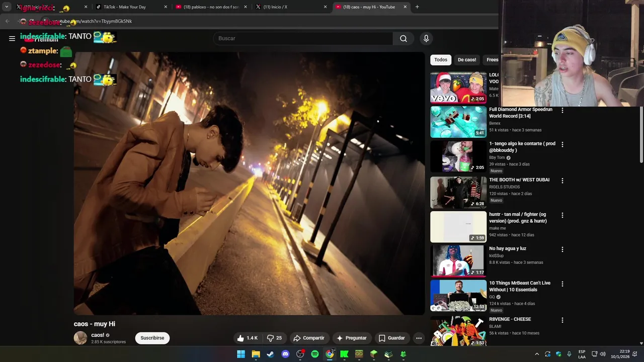
Task: Click the browser address bar URL
Action: point(92,21)
